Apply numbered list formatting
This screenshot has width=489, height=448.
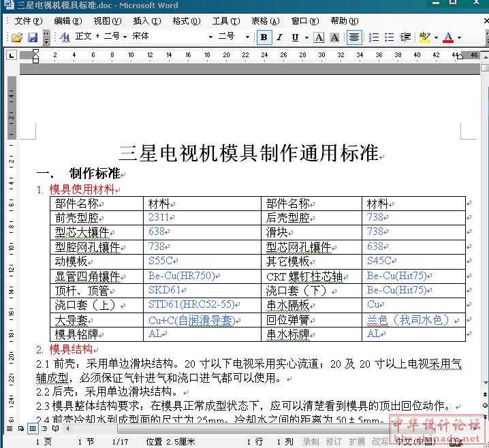coord(374,37)
